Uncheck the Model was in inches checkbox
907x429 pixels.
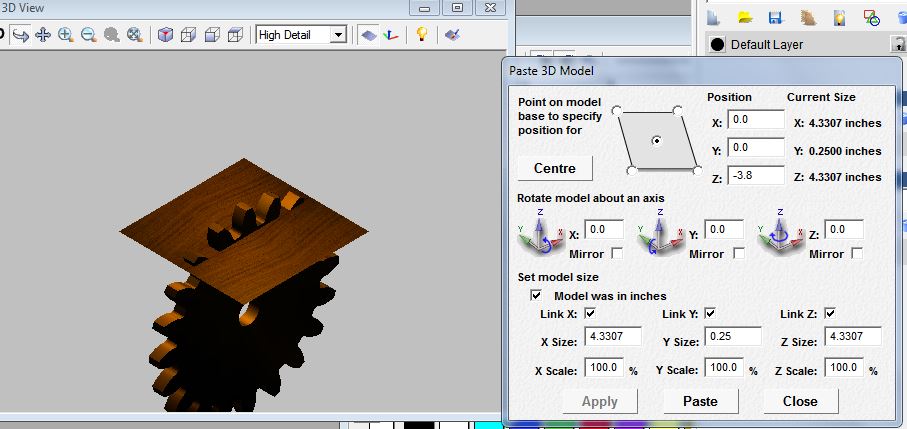tap(536, 296)
